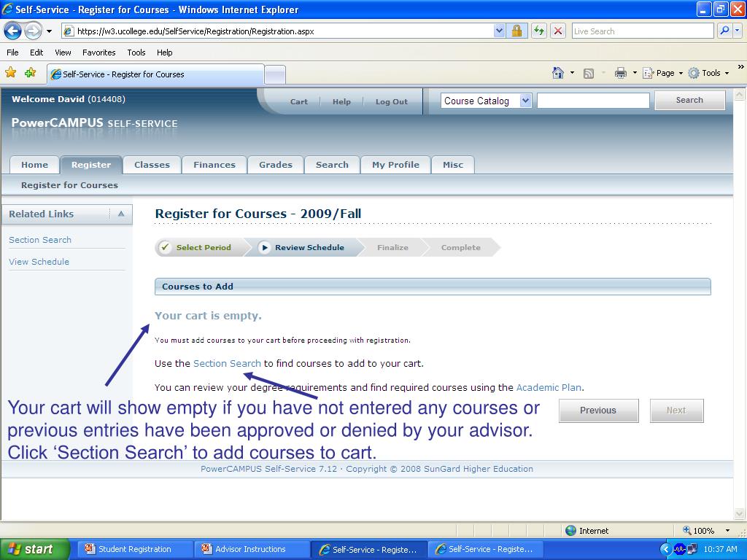Open the View menu

63,52
